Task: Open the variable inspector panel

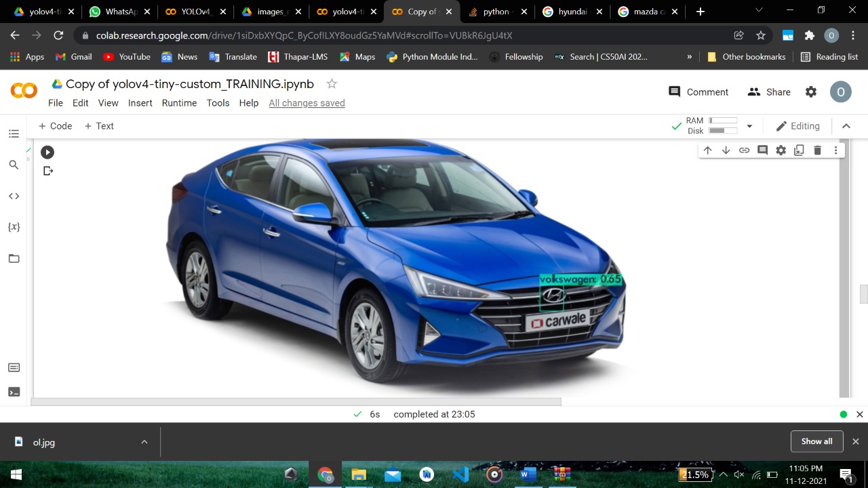Action: 14,227
